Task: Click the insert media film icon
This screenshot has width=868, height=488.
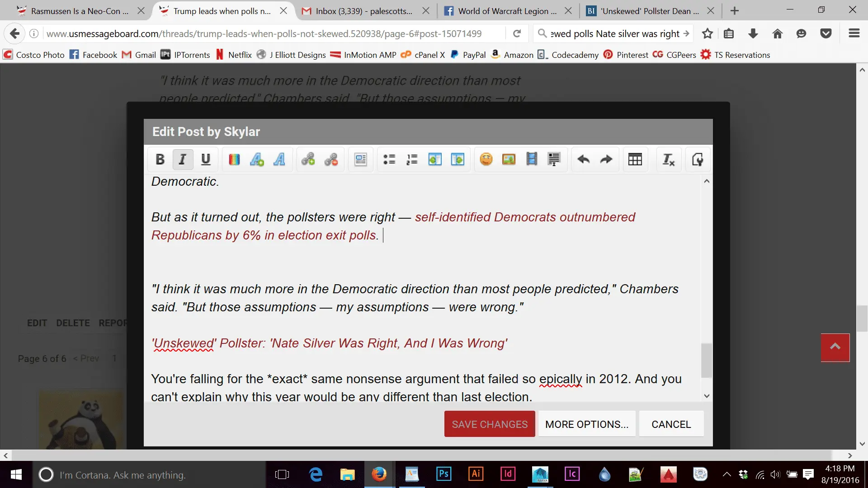Action: [x=532, y=160]
